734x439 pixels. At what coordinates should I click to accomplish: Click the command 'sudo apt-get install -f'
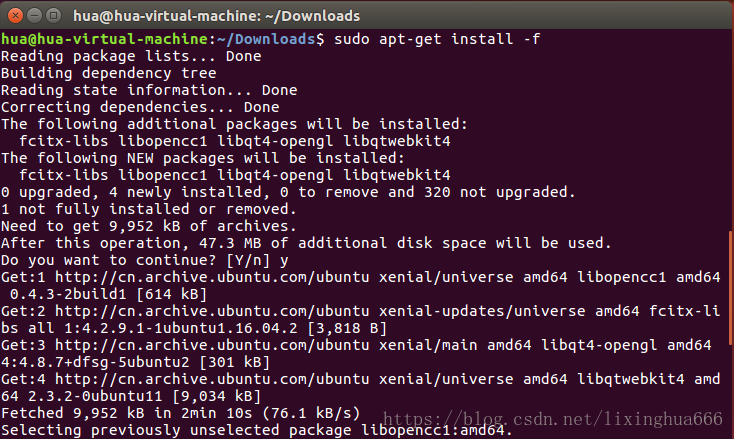[437, 39]
